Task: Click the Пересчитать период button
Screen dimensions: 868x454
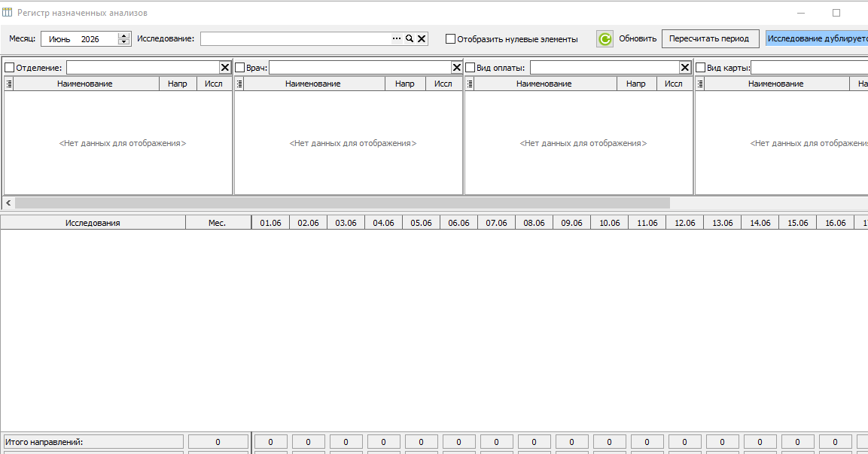Action: [x=710, y=38]
